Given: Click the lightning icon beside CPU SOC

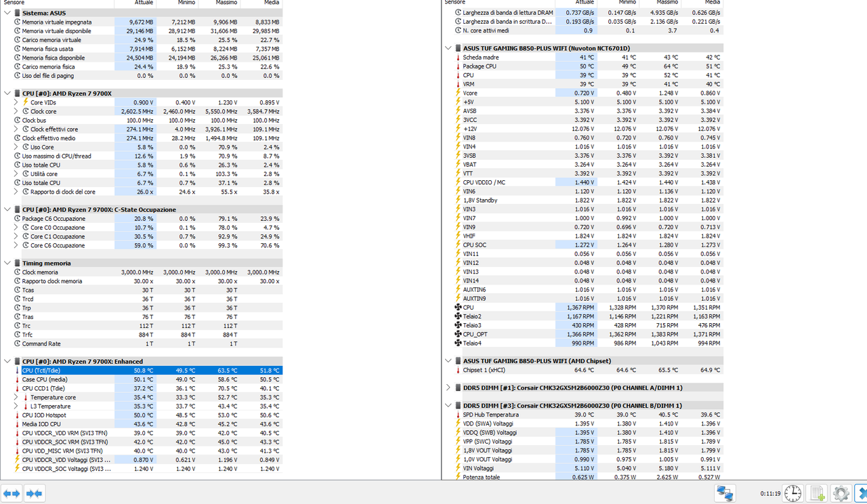Looking at the screenshot, I should click(458, 245).
